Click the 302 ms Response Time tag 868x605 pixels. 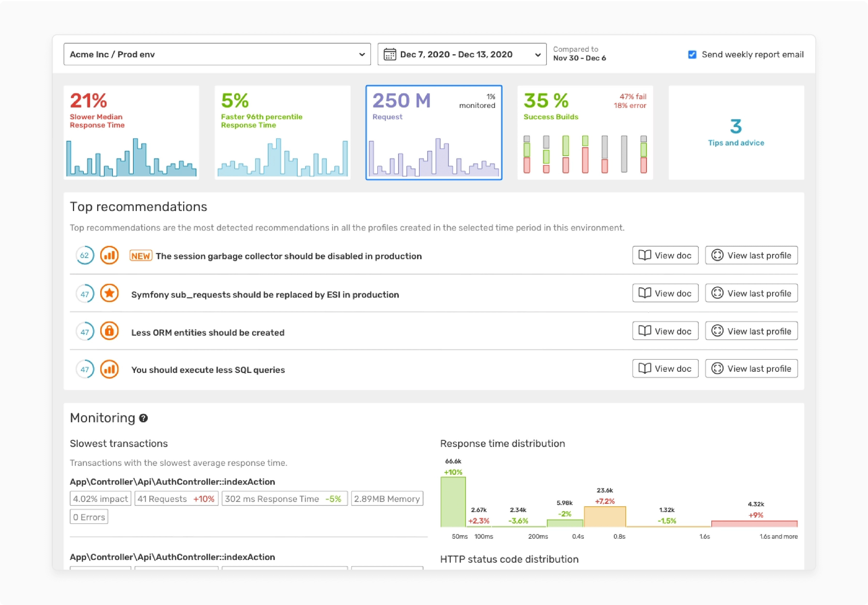pos(284,499)
